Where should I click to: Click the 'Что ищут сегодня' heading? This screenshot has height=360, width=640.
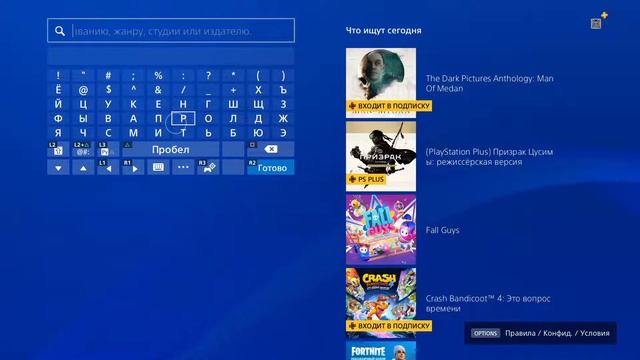click(384, 31)
